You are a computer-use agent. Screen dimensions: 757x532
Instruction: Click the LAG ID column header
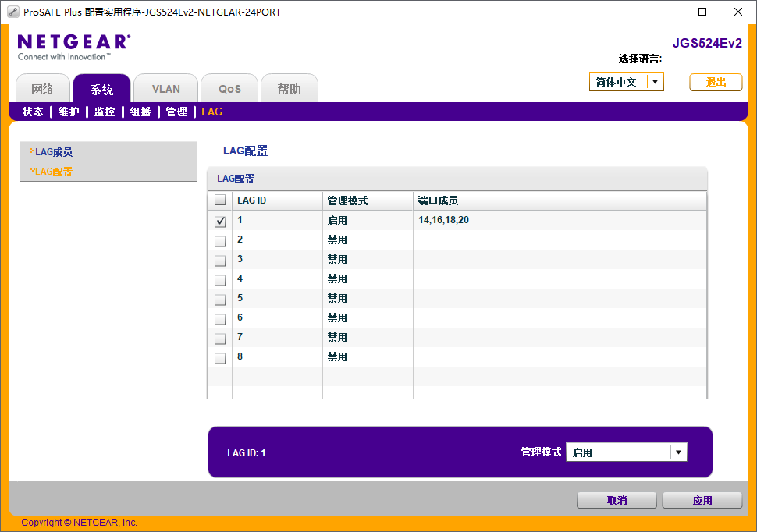coord(277,200)
